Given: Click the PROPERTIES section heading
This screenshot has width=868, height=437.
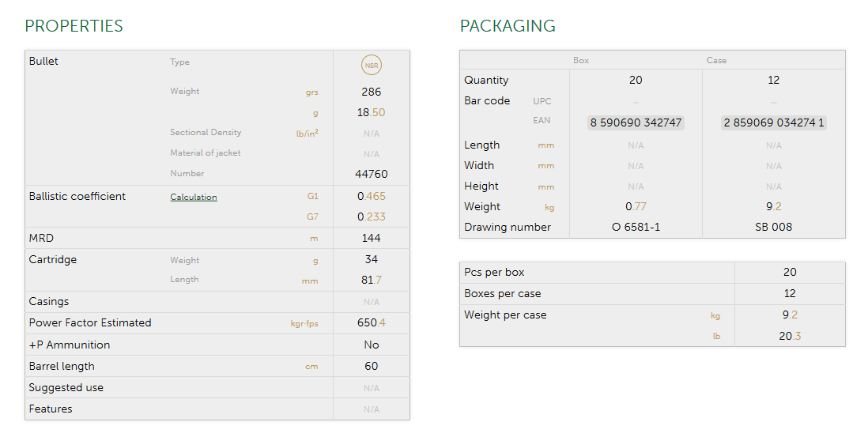Looking at the screenshot, I should (x=74, y=26).
